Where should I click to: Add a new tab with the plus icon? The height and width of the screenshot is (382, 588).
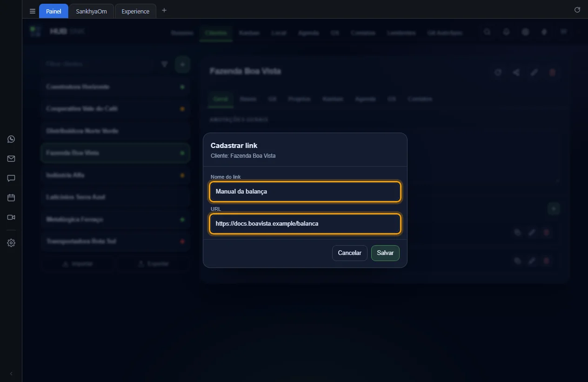coord(164,10)
